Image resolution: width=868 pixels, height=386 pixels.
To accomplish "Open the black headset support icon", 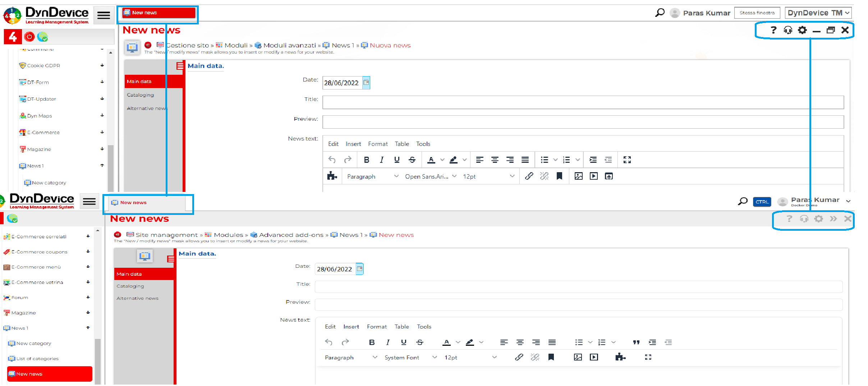I will click(788, 30).
